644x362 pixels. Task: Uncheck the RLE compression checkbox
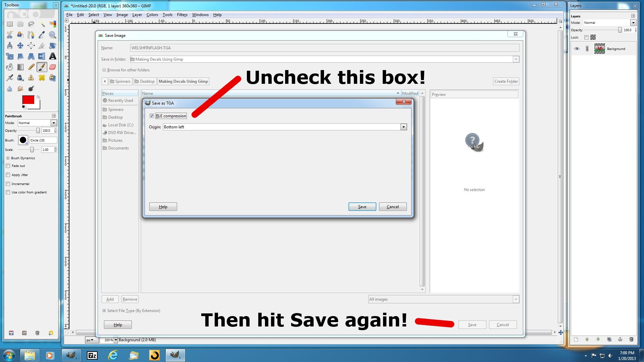152,116
